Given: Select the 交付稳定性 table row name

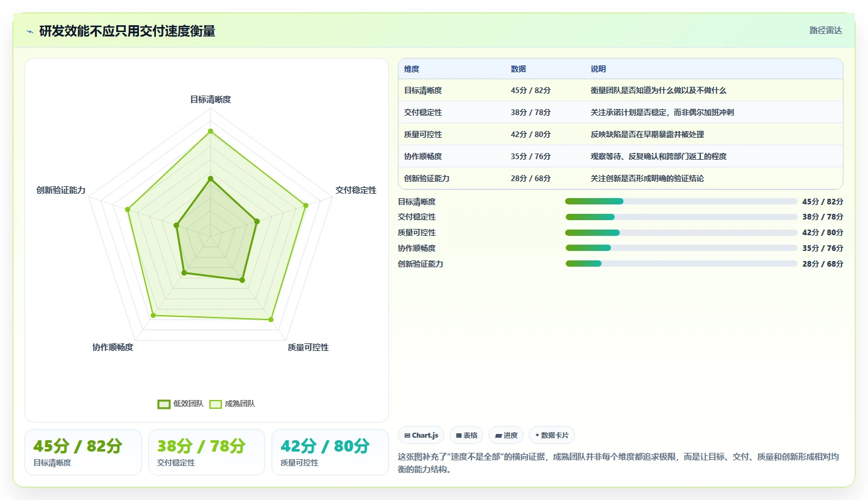Looking at the screenshot, I should [423, 113].
